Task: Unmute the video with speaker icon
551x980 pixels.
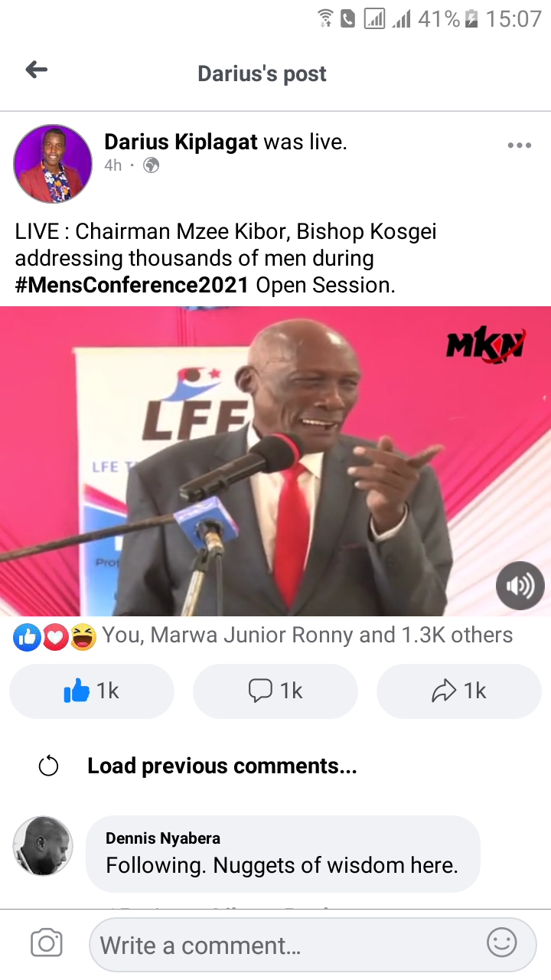Action: 520,586
